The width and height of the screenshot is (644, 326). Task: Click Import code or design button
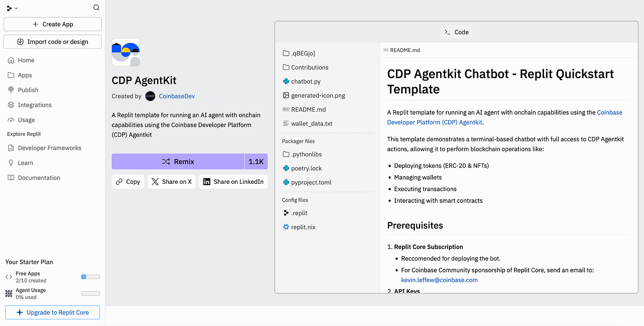(x=53, y=42)
